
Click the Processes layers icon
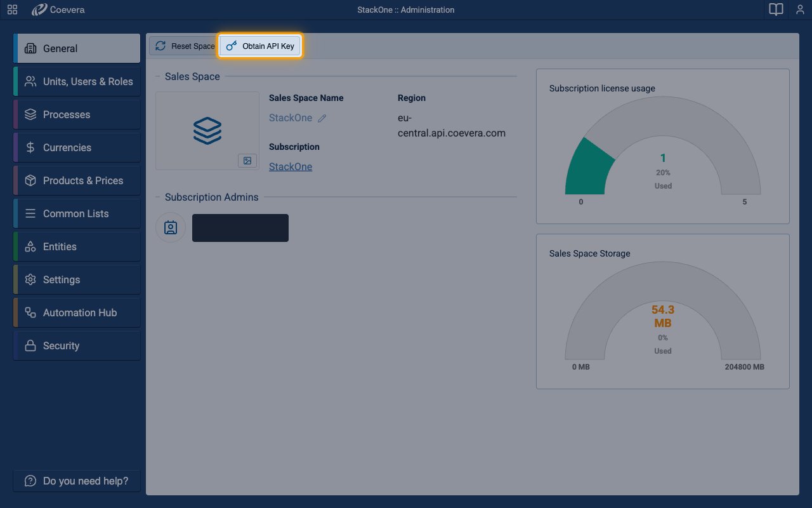click(x=30, y=114)
